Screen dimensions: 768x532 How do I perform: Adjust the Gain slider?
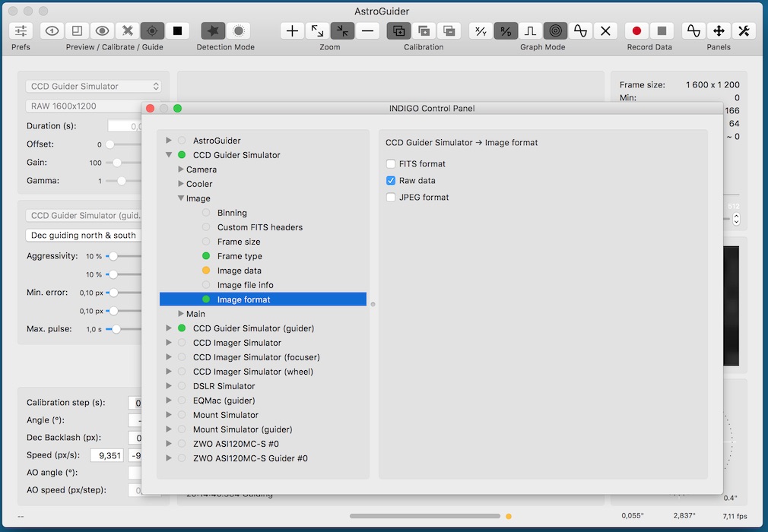point(116,163)
